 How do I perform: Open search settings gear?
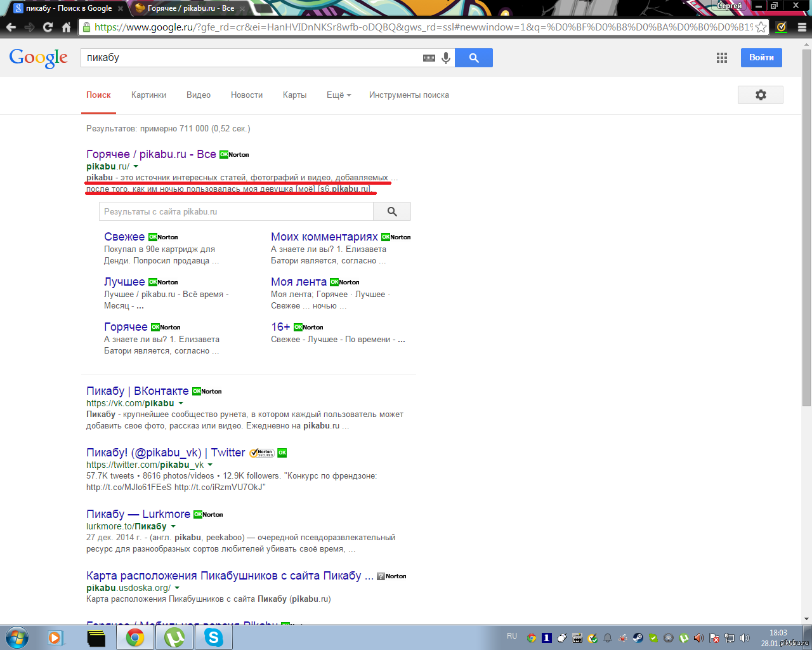tap(761, 95)
